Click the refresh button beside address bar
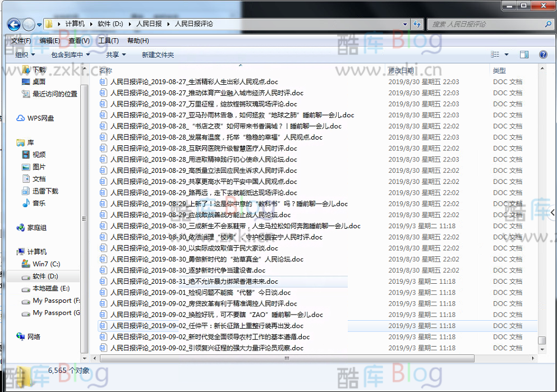 click(417, 24)
